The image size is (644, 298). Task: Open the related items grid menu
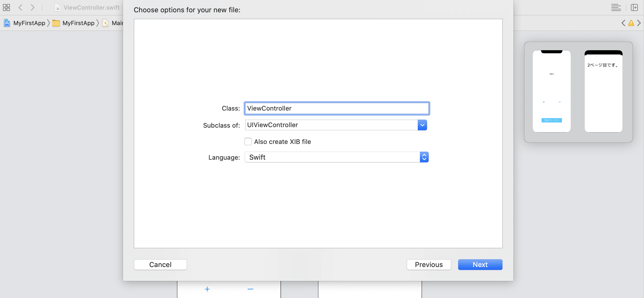6,7
